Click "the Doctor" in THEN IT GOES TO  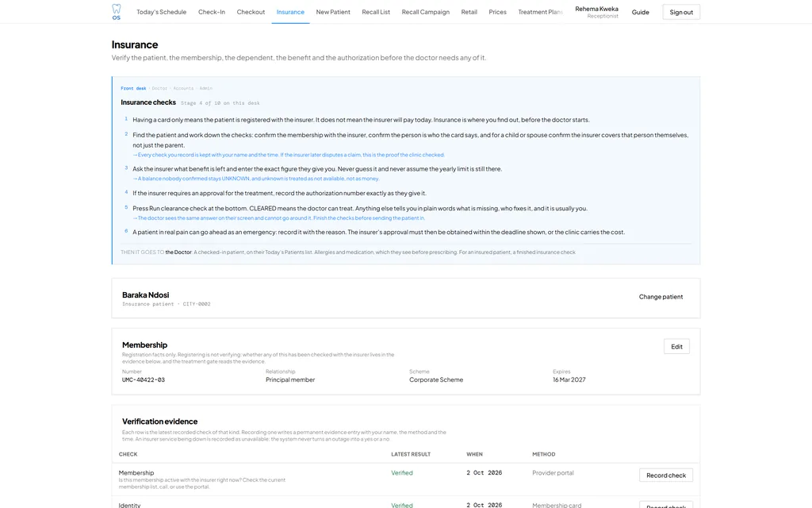click(178, 252)
